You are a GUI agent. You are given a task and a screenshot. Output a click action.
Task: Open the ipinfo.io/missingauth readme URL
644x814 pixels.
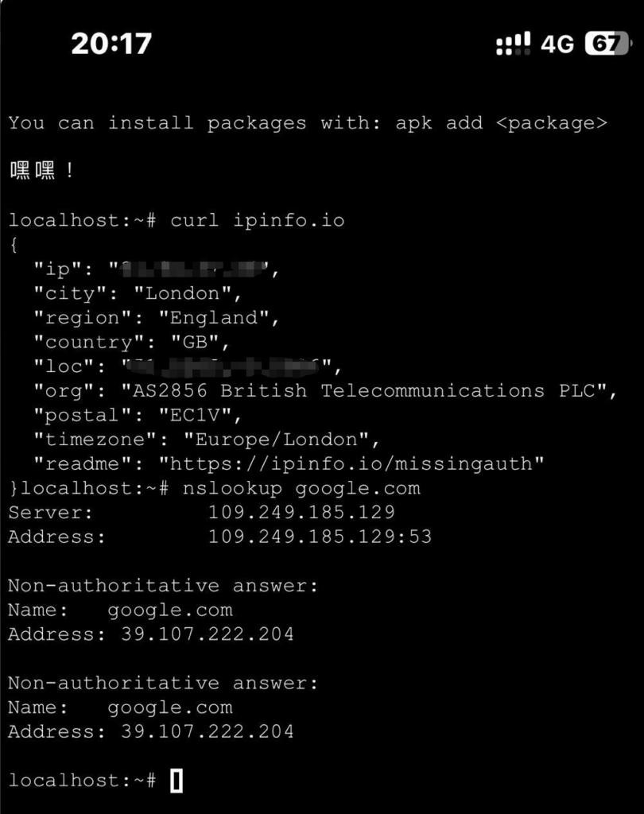(x=351, y=464)
